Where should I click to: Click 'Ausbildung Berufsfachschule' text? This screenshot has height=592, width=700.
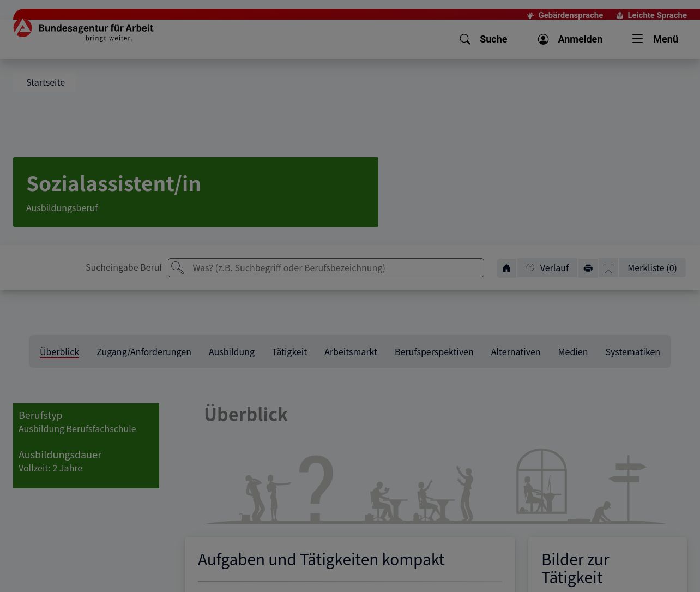77,429
